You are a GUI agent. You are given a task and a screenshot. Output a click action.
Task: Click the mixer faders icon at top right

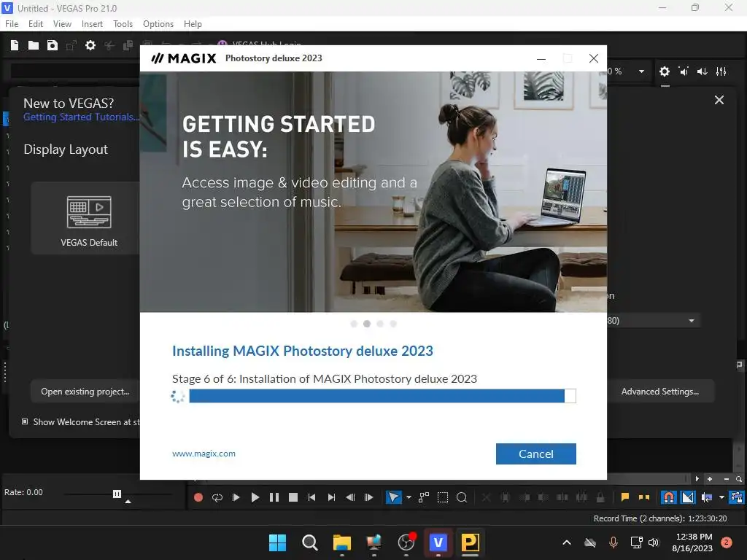[721, 71]
